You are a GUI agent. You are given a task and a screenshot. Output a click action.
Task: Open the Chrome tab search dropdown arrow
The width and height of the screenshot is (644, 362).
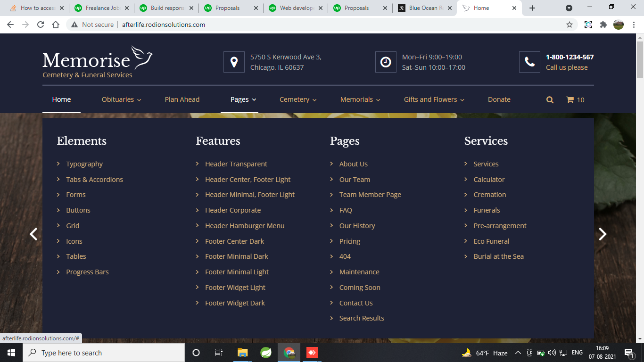(x=569, y=8)
